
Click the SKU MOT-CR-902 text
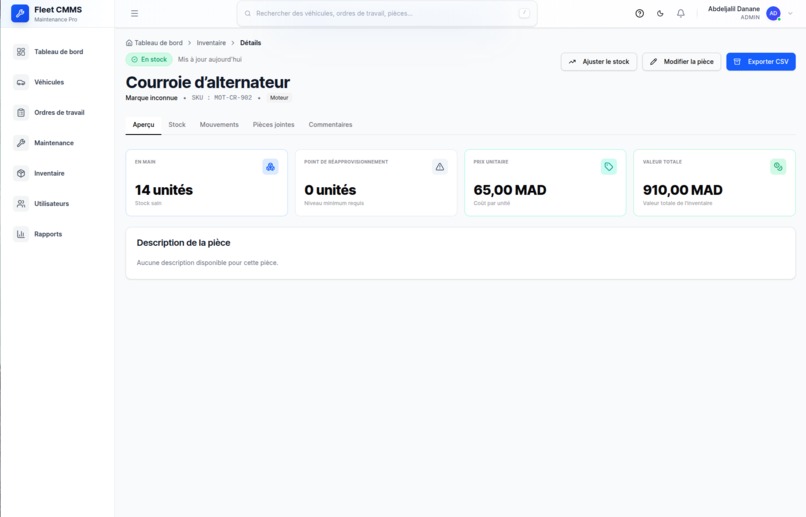[x=222, y=98]
